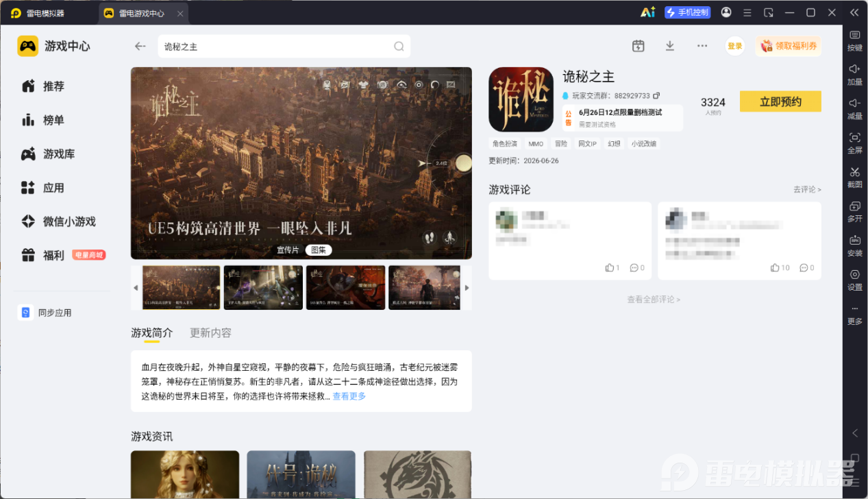
Task: Select the second gallery thumbnail
Action: pyautogui.click(x=263, y=288)
